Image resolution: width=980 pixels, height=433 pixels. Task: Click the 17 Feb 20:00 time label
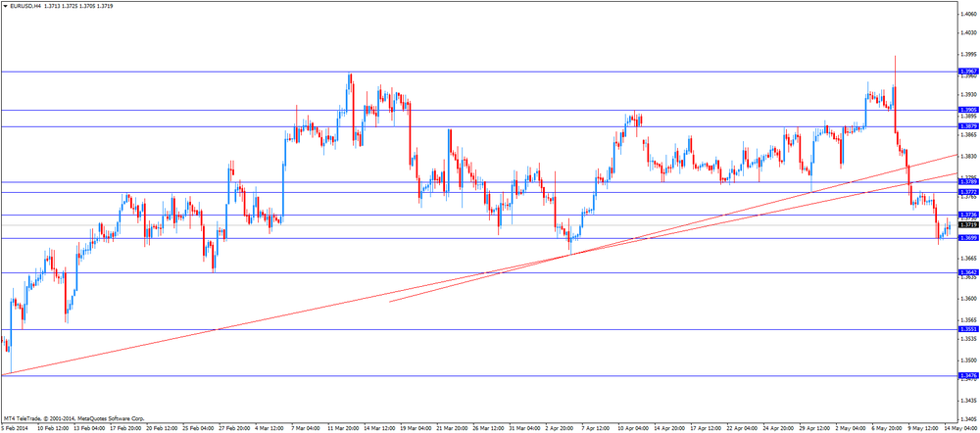tap(123, 429)
